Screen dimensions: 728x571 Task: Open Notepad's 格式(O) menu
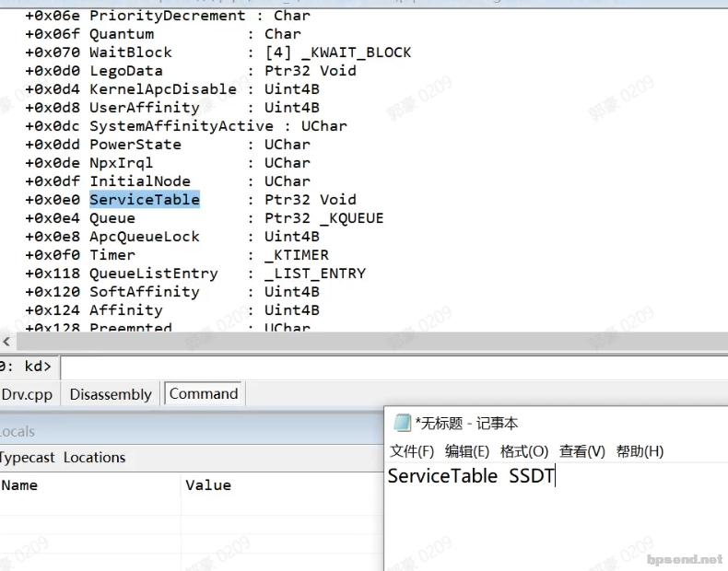click(x=524, y=451)
